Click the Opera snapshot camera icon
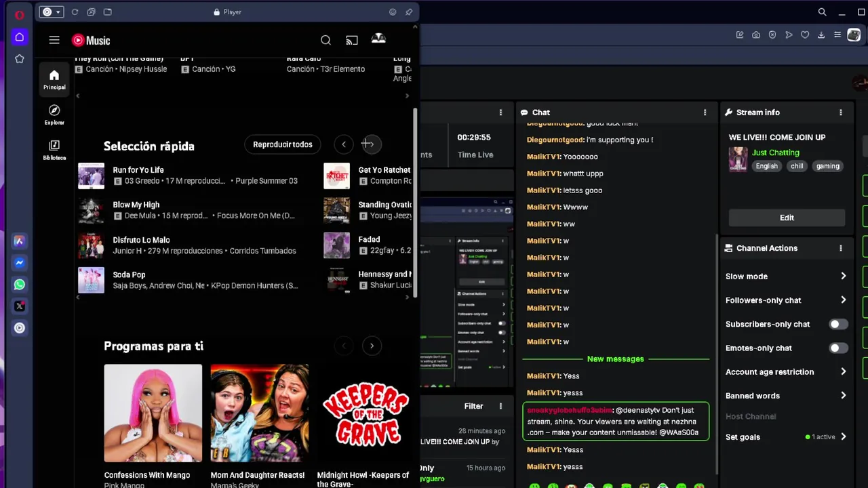This screenshot has height=488, width=868. click(756, 35)
